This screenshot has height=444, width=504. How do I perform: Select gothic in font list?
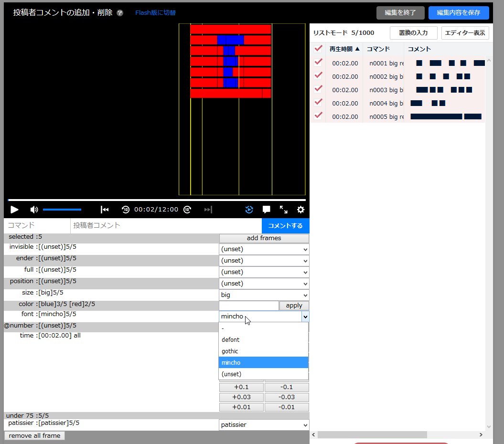pyautogui.click(x=263, y=351)
